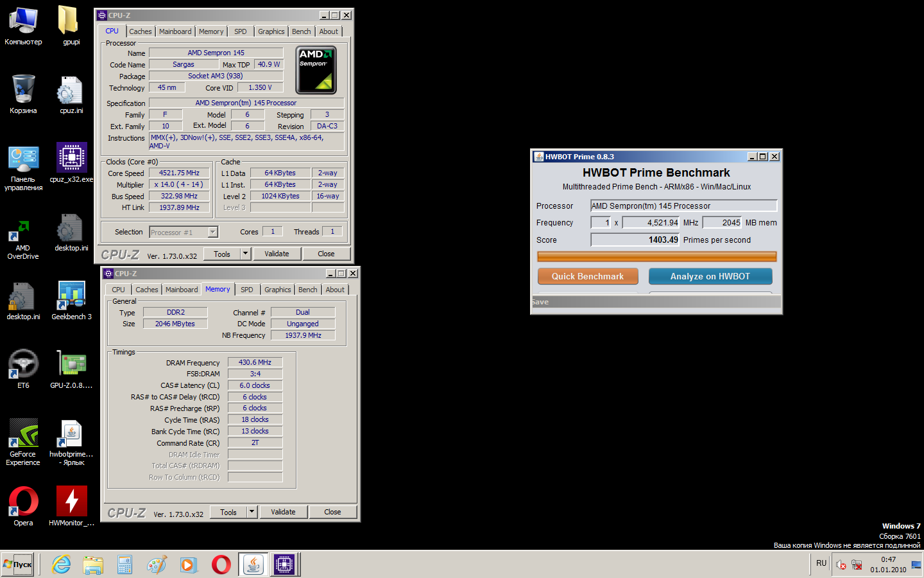Click the AMD Sempron 145 name field

click(x=216, y=53)
